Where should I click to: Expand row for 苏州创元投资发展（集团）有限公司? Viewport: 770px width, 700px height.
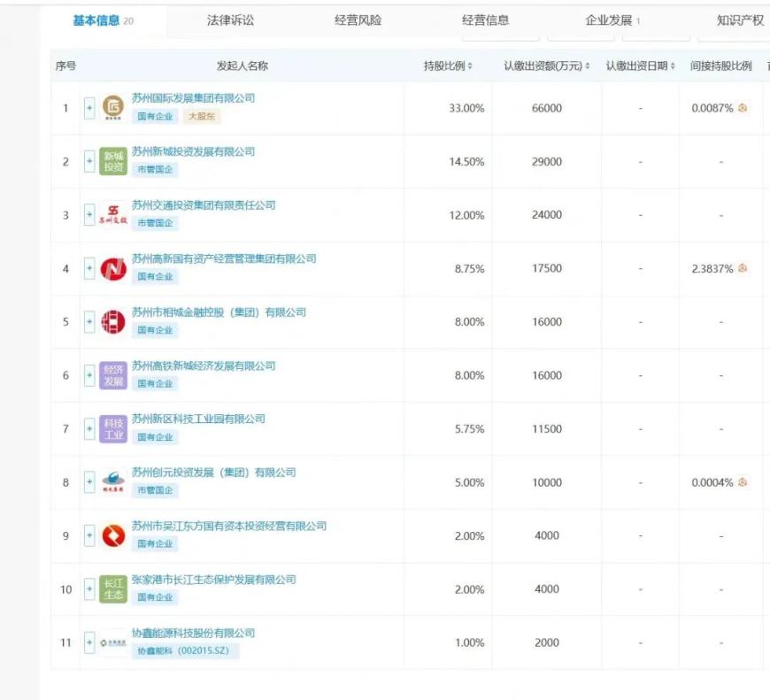[89, 482]
